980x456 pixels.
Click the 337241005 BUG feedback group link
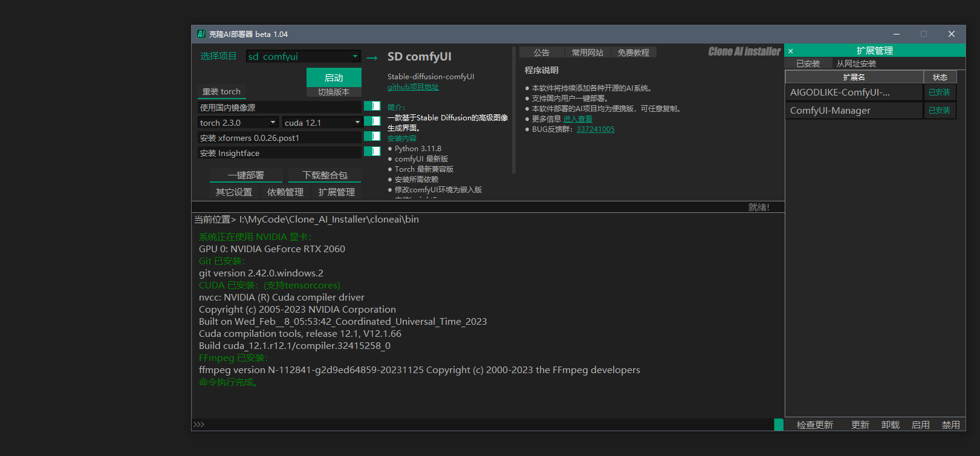point(595,129)
